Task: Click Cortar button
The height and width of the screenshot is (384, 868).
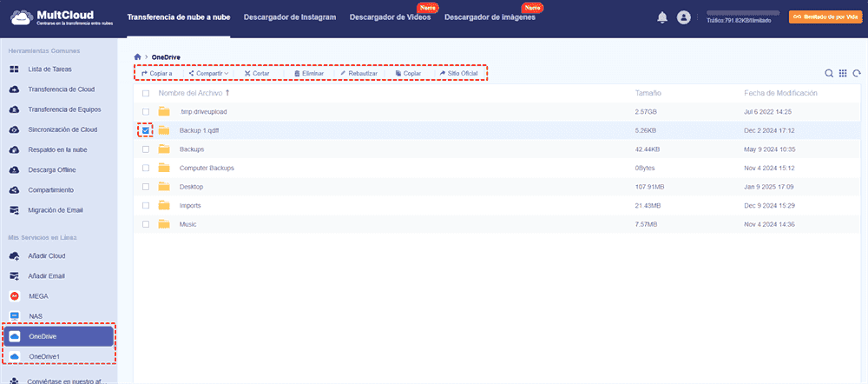Action: [257, 73]
